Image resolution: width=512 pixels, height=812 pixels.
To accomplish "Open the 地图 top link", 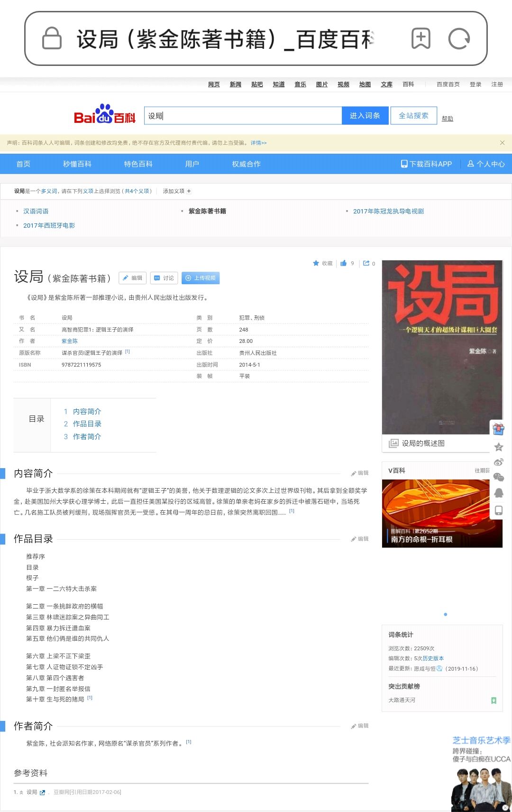I will tap(365, 84).
